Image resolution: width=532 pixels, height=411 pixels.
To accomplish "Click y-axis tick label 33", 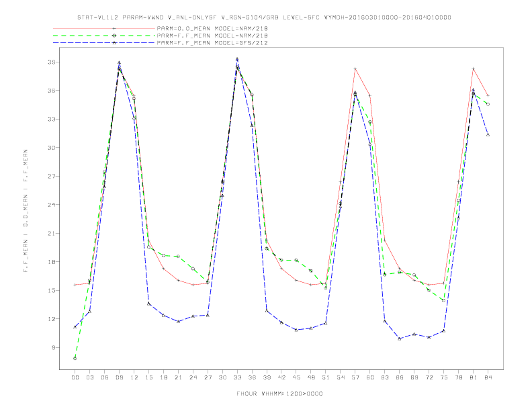I will (52, 119).
